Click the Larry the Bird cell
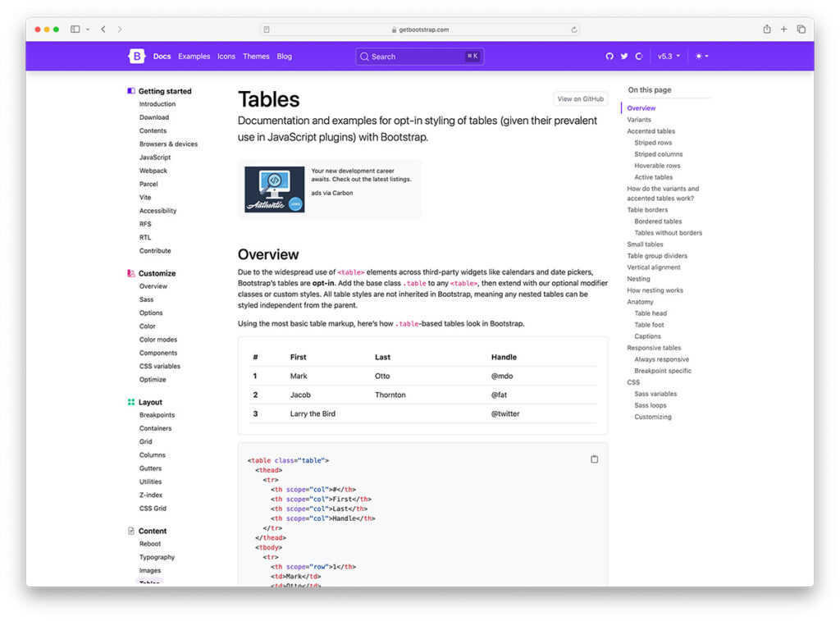The width and height of the screenshot is (840, 621). point(313,413)
